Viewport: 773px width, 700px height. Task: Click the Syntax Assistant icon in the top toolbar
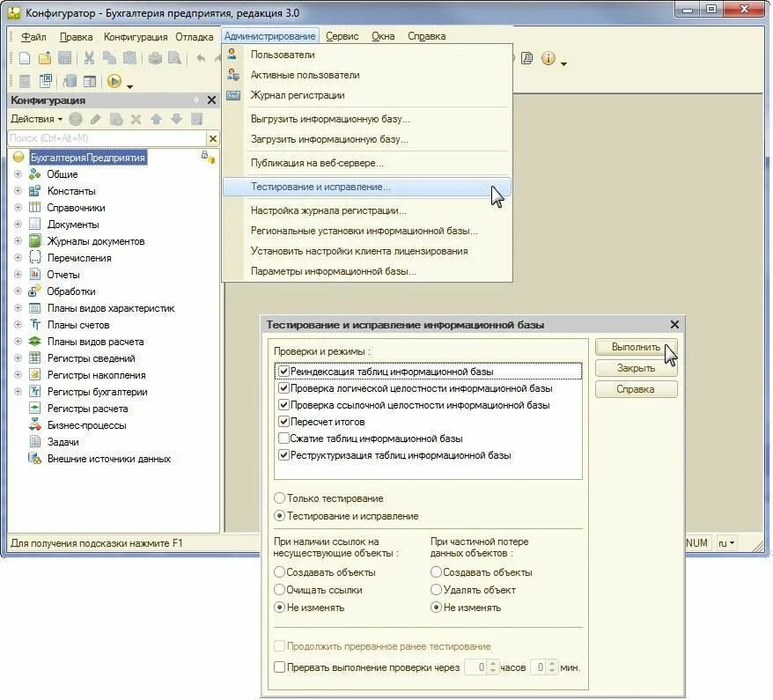(x=527, y=58)
